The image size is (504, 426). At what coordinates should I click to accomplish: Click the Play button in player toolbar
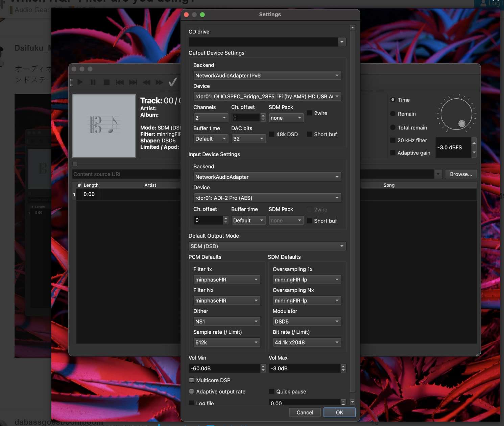click(x=80, y=82)
